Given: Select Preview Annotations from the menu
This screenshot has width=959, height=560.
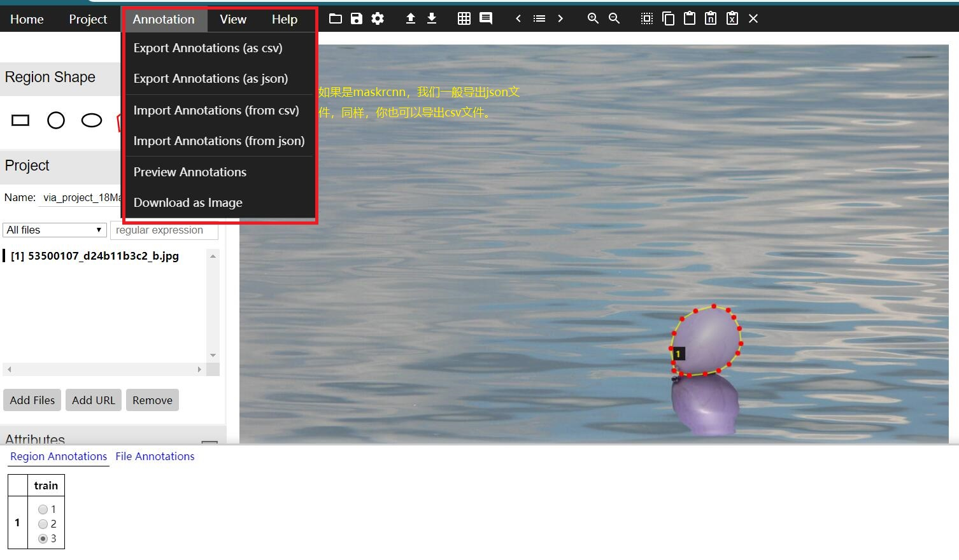Looking at the screenshot, I should [189, 172].
